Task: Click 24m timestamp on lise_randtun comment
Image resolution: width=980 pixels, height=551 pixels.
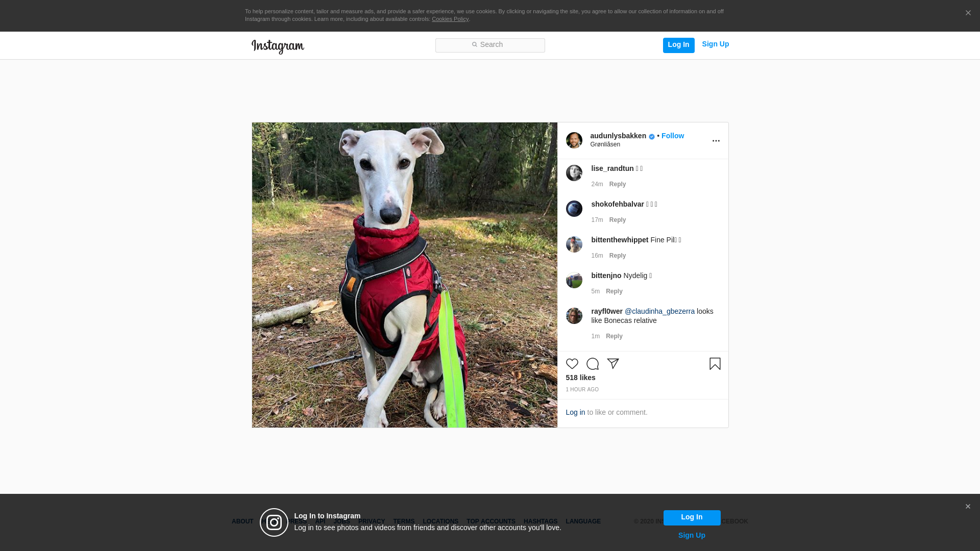Action: pyautogui.click(x=597, y=184)
